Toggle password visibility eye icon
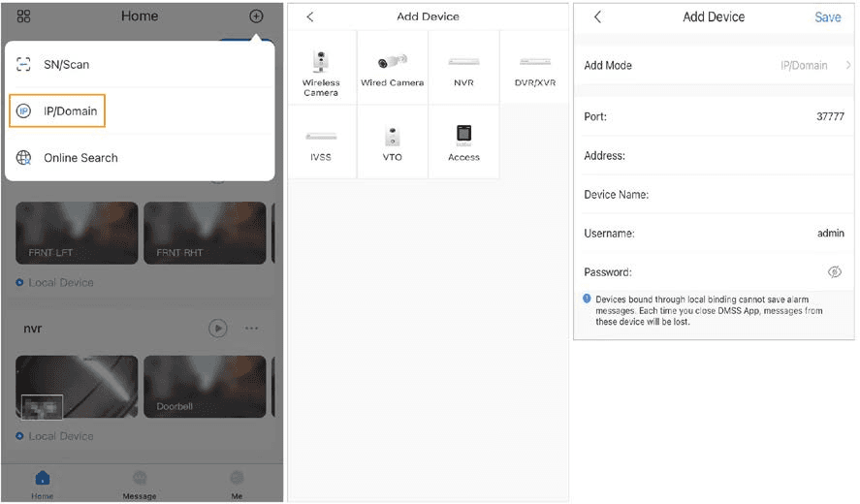Screen dimensions: 860x504 834,272
